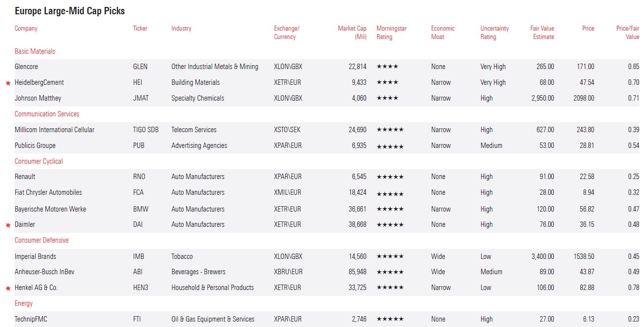Click TechnipFMC's five-star rating

390,319
